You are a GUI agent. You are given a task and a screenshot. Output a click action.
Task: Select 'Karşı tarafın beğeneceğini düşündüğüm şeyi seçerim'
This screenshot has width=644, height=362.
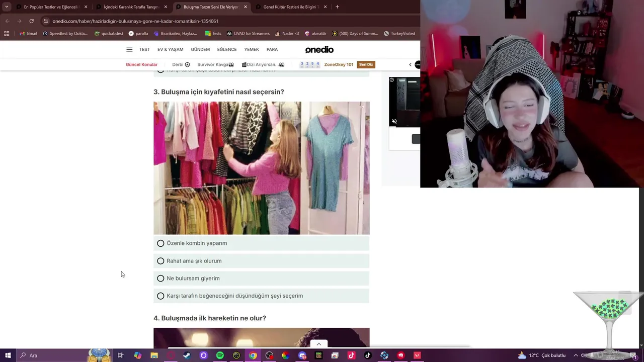[261, 296]
